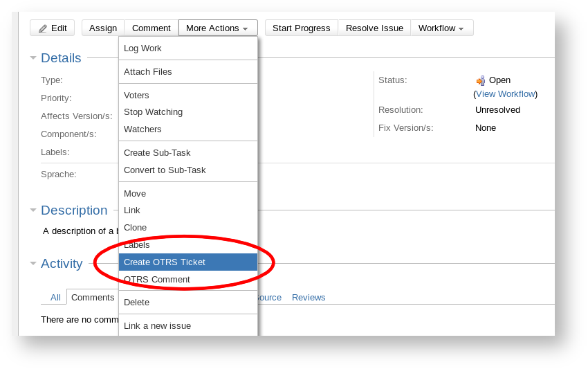588x369 pixels.
Task: Switch to the Reviews tab
Action: pyautogui.click(x=309, y=298)
